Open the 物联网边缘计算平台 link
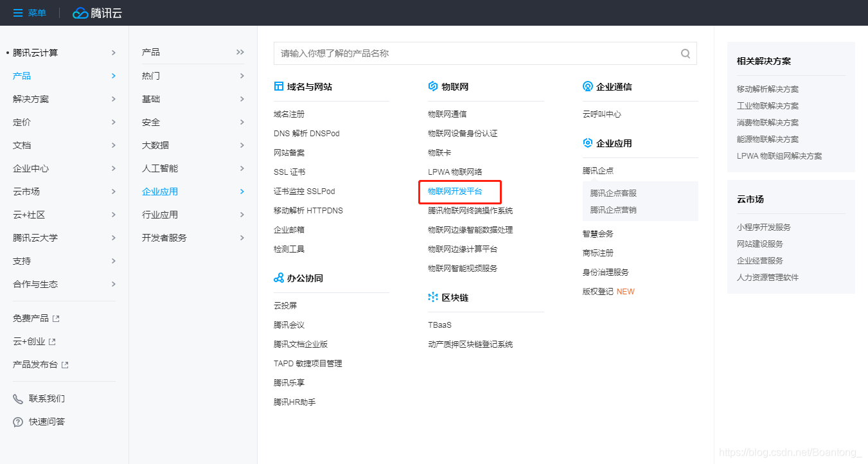Viewport: 868px width, 464px height. pyautogui.click(x=463, y=249)
